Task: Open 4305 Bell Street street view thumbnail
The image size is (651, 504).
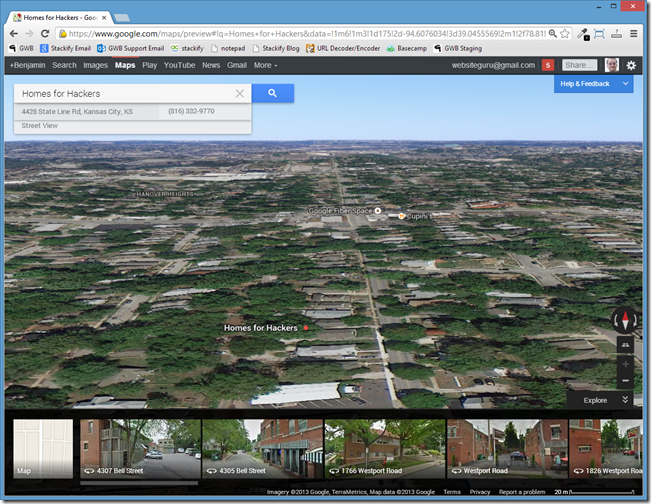Action: click(x=262, y=448)
